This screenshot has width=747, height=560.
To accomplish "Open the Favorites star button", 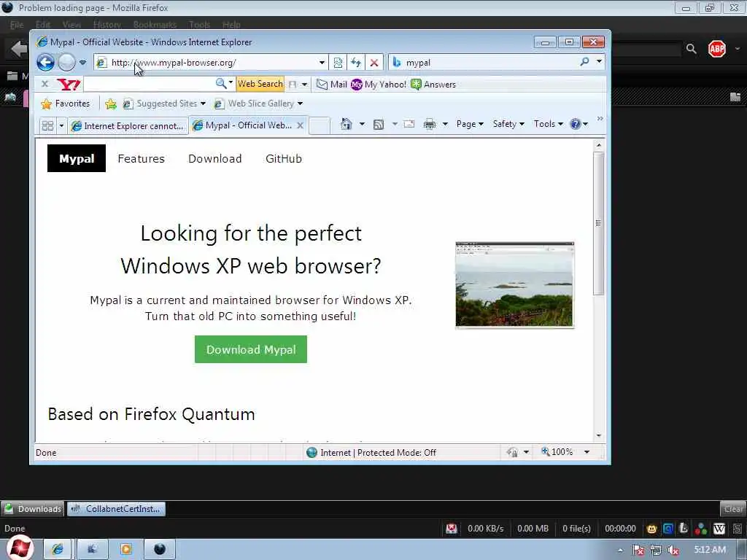I will point(65,104).
